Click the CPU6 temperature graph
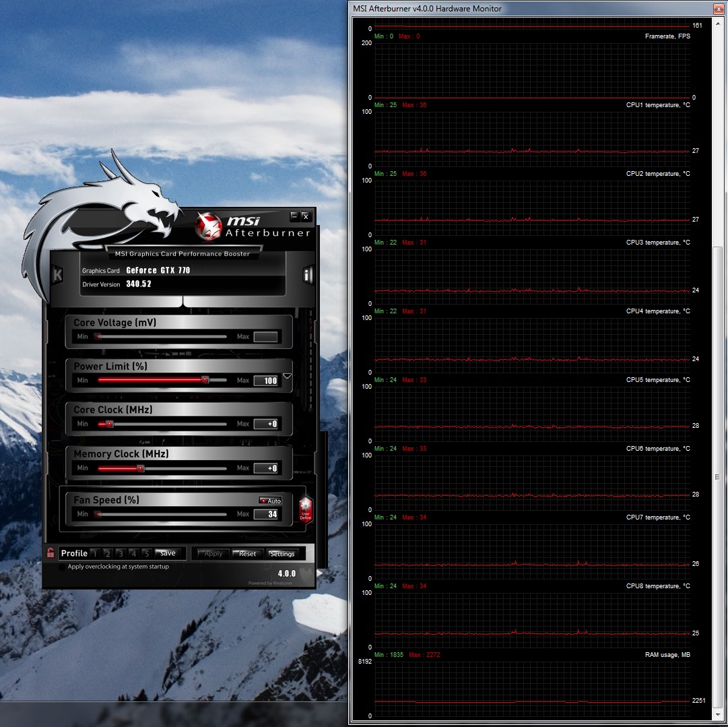728x727 pixels. pyautogui.click(x=532, y=482)
